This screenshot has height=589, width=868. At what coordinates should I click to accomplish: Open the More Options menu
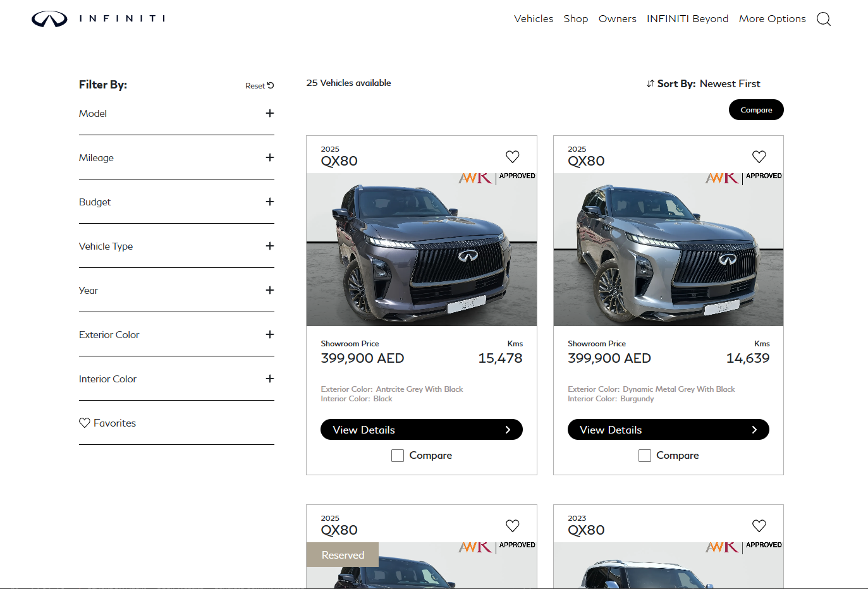773,19
